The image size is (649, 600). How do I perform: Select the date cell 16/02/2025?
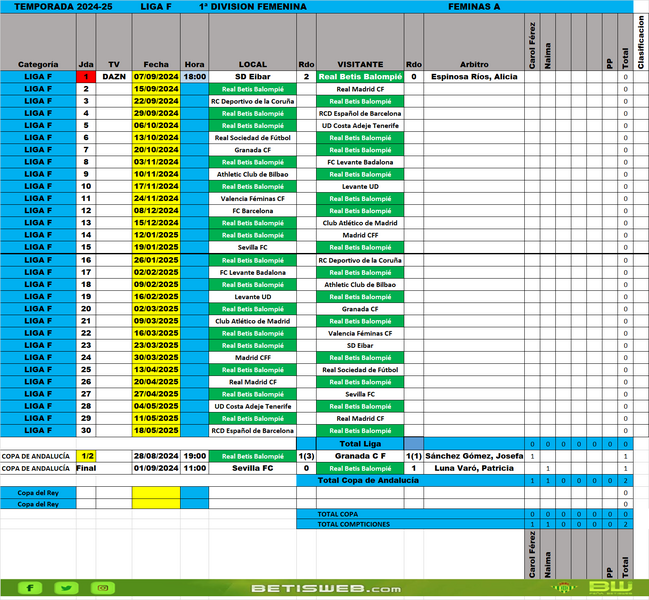(x=156, y=297)
